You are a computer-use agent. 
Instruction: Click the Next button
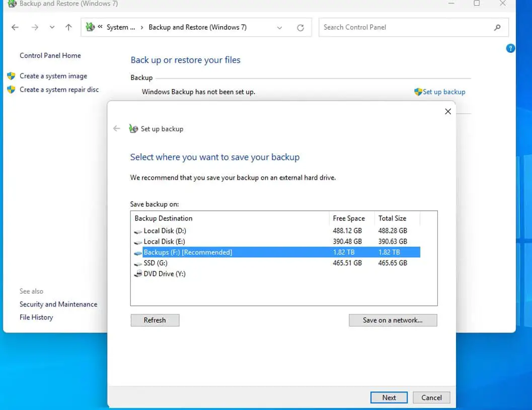[x=389, y=397]
